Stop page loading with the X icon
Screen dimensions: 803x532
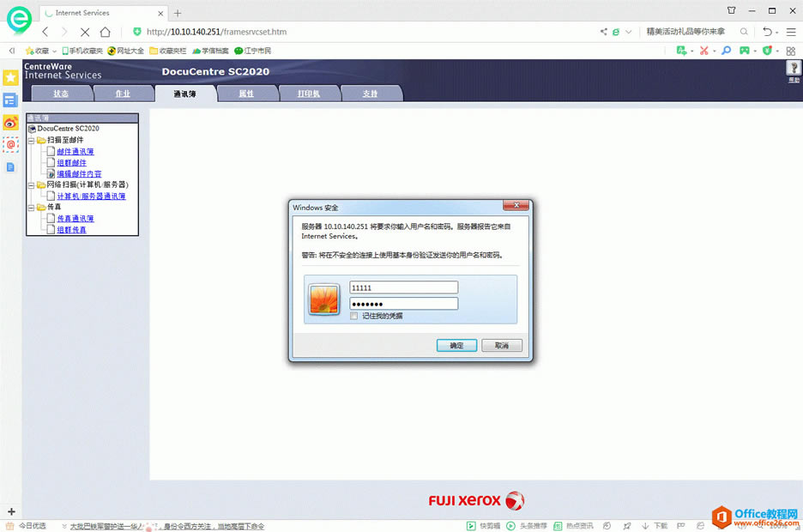(85, 32)
